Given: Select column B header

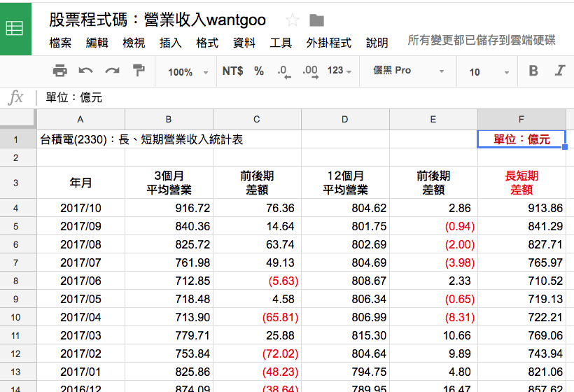Looking at the screenshot, I should pos(169,119).
